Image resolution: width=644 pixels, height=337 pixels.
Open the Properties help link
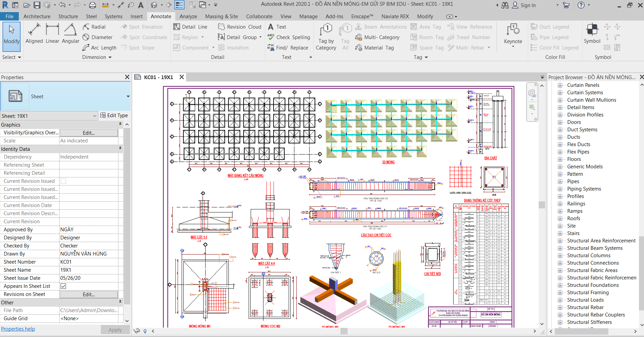pyautogui.click(x=18, y=329)
